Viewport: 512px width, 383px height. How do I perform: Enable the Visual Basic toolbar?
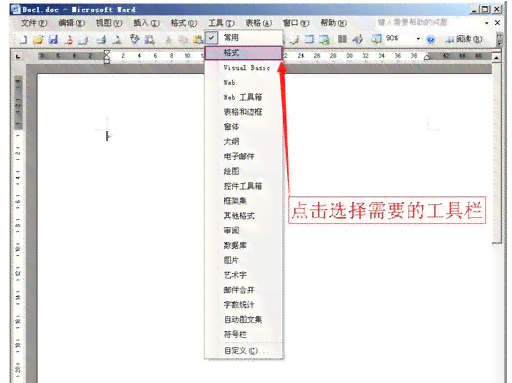[x=244, y=68]
